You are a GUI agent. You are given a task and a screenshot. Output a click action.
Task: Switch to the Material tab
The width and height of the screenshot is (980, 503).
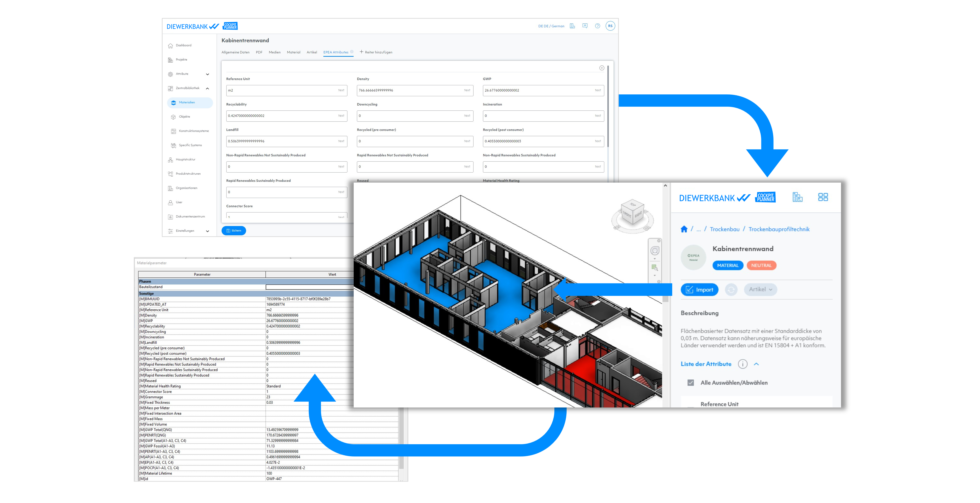tap(293, 53)
